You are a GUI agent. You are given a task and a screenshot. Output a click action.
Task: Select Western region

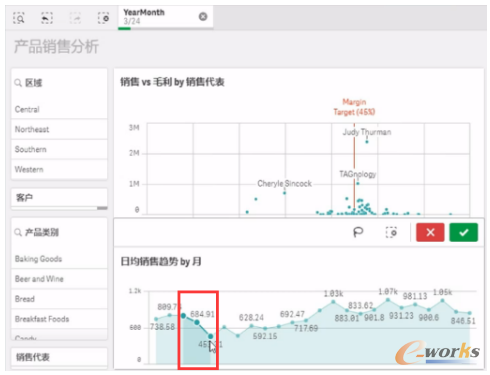(59, 169)
